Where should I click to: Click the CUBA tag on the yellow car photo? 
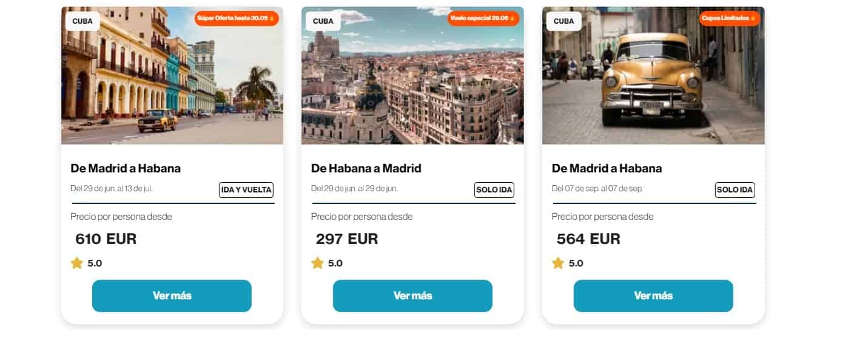[x=564, y=21]
